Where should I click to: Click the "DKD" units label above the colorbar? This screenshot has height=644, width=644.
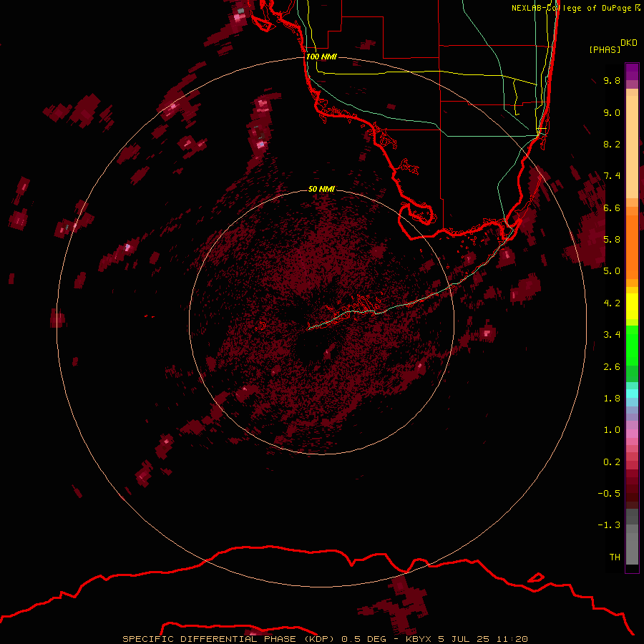coord(629,43)
